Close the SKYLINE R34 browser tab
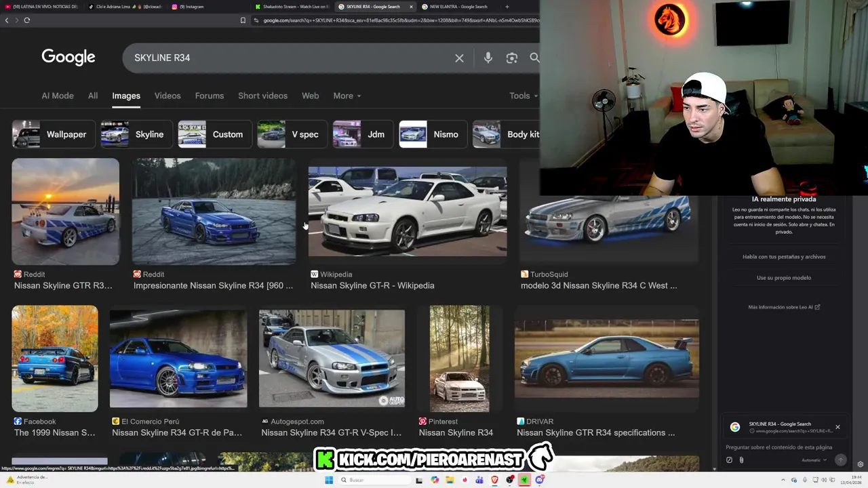Viewport: 868px width, 488px height. (x=411, y=7)
